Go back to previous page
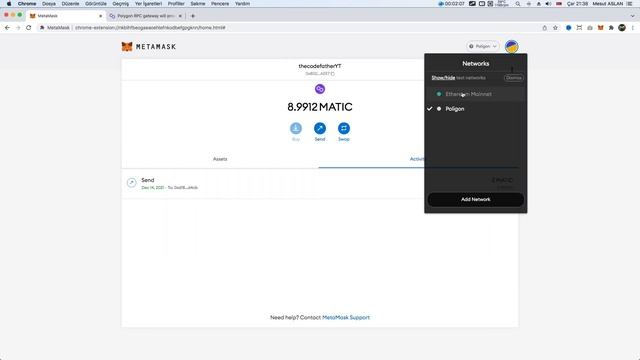This screenshot has width=640, height=360. [7, 28]
